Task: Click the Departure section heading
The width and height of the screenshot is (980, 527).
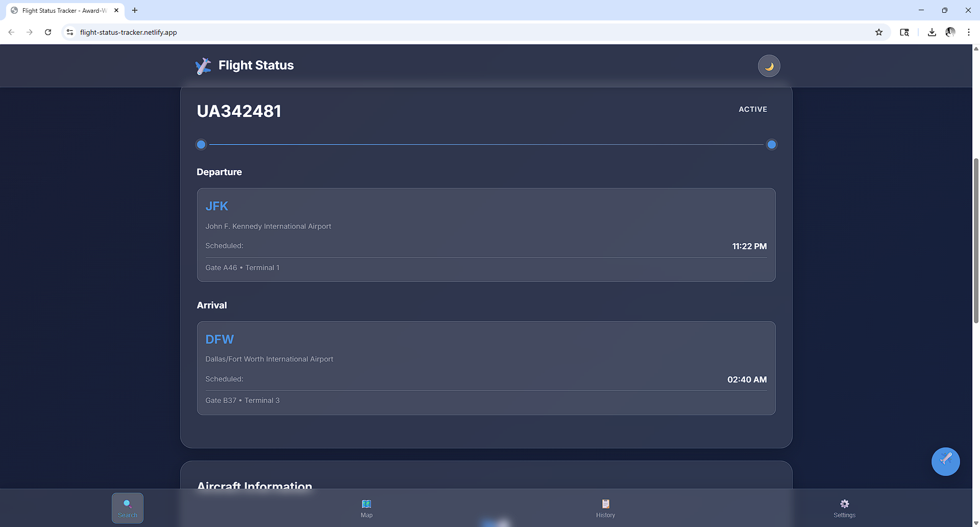Action: (x=219, y=172)
